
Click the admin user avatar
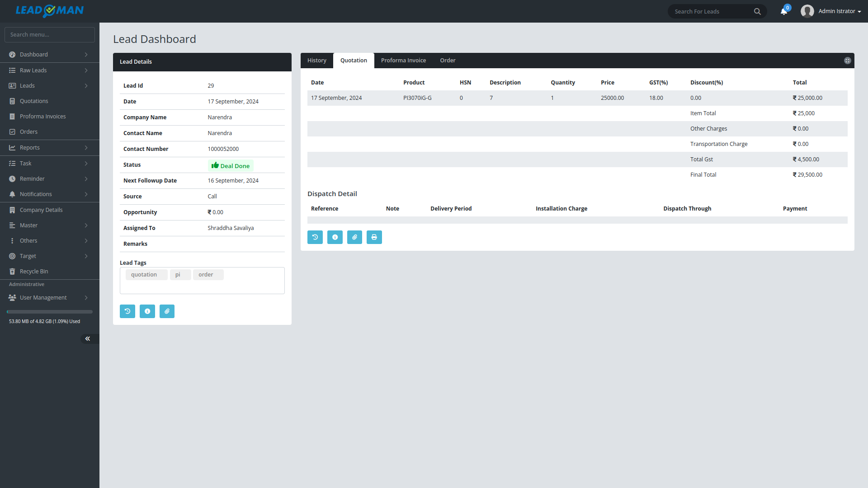807,11
